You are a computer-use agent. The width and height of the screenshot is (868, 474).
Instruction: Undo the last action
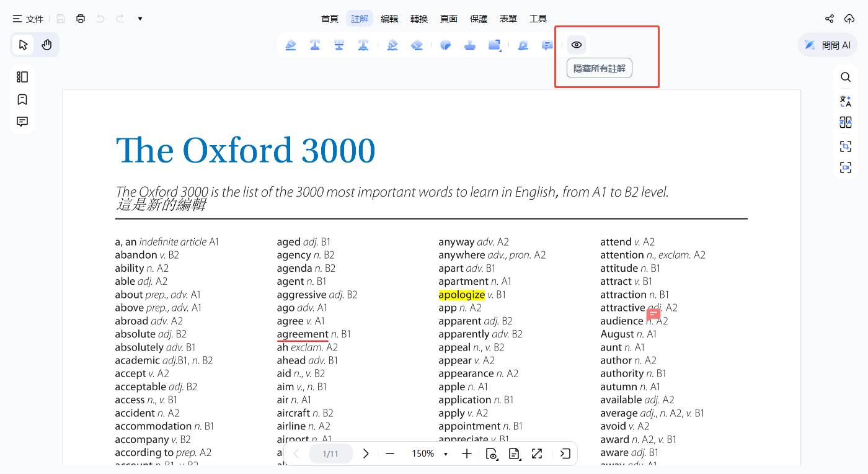coord(100,19)
